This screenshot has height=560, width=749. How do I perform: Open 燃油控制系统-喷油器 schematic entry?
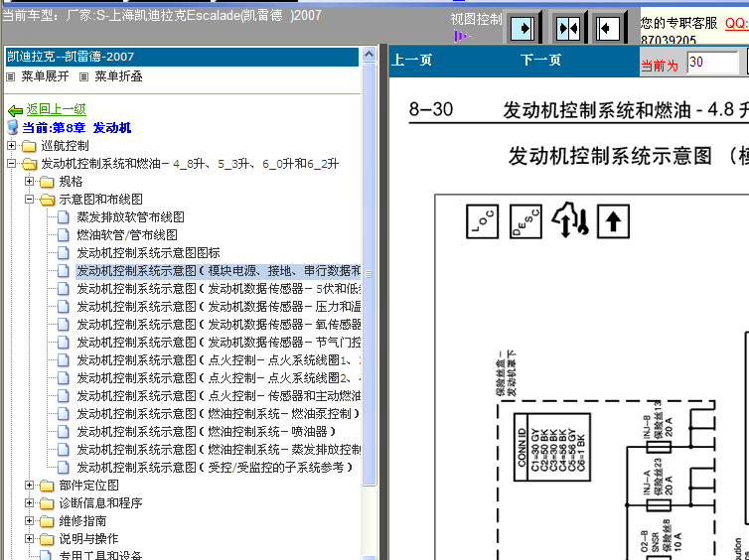[x=207, y=432]
